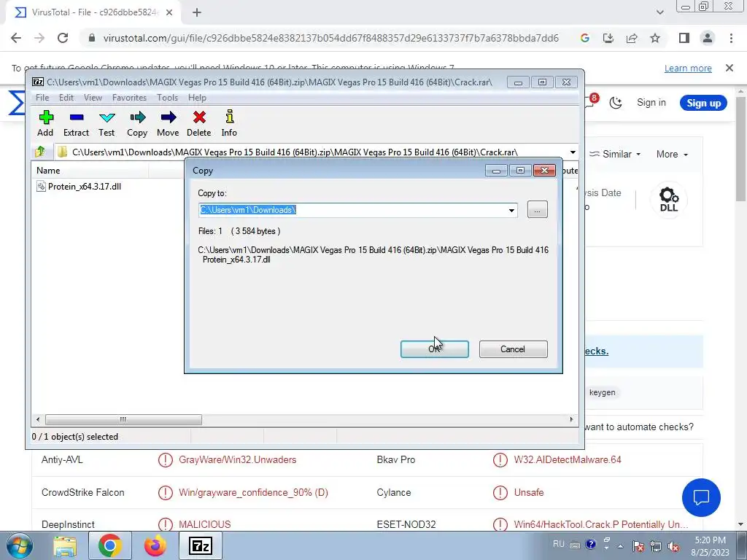Click the Info toolbar icon in 7-Zip
Image resolution: width=747 pixels, height=560 pixels.
[x=229, y=122]
